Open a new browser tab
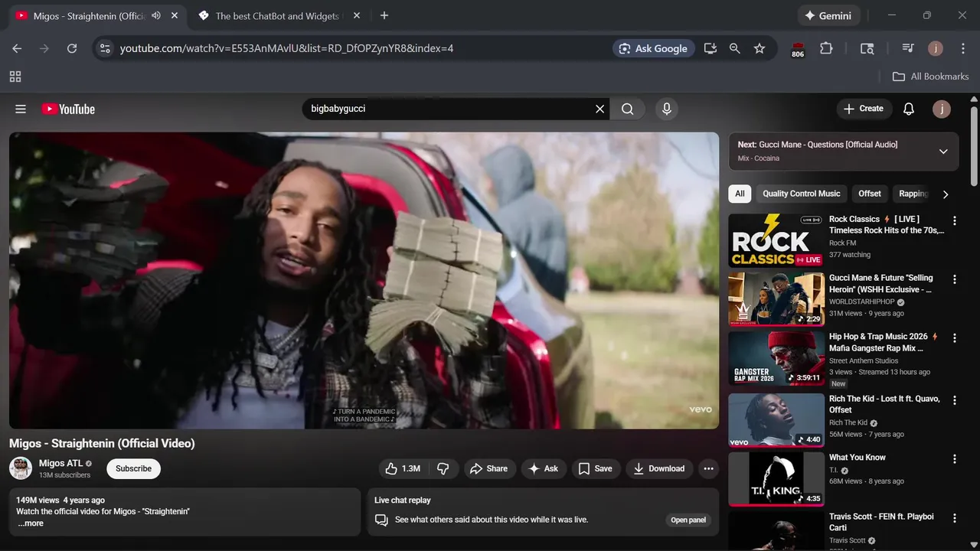 point(384,15)
